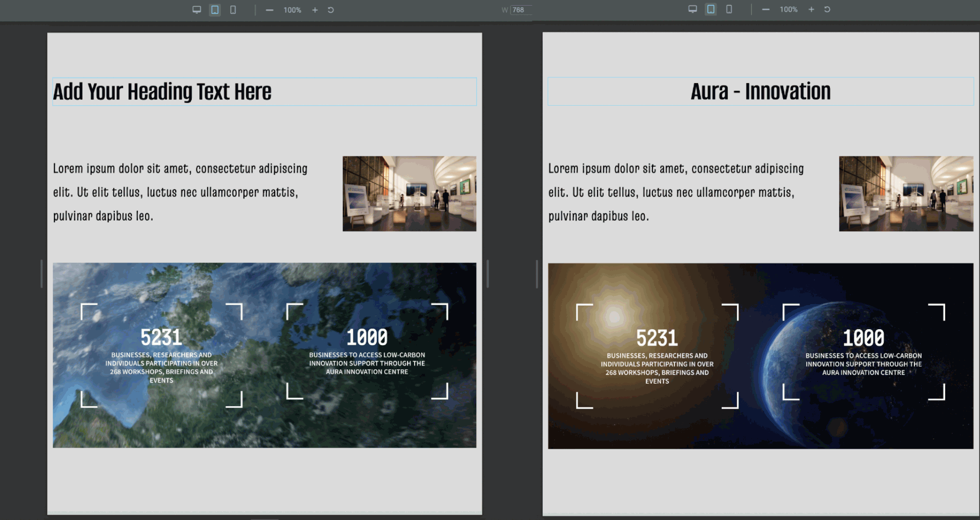Viewport: 980px width, 520px height.
Task: Zoom in using plus in right toolbar
Action: tap(811, 9)
